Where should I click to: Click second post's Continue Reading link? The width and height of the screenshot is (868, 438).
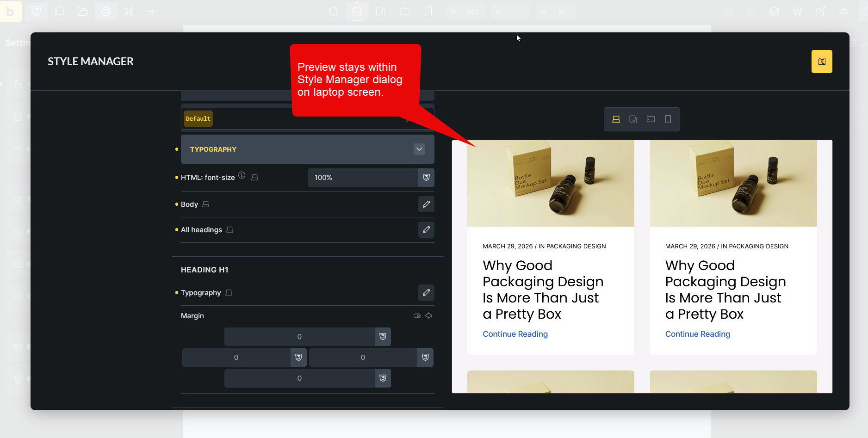click(x=697, y=334)
